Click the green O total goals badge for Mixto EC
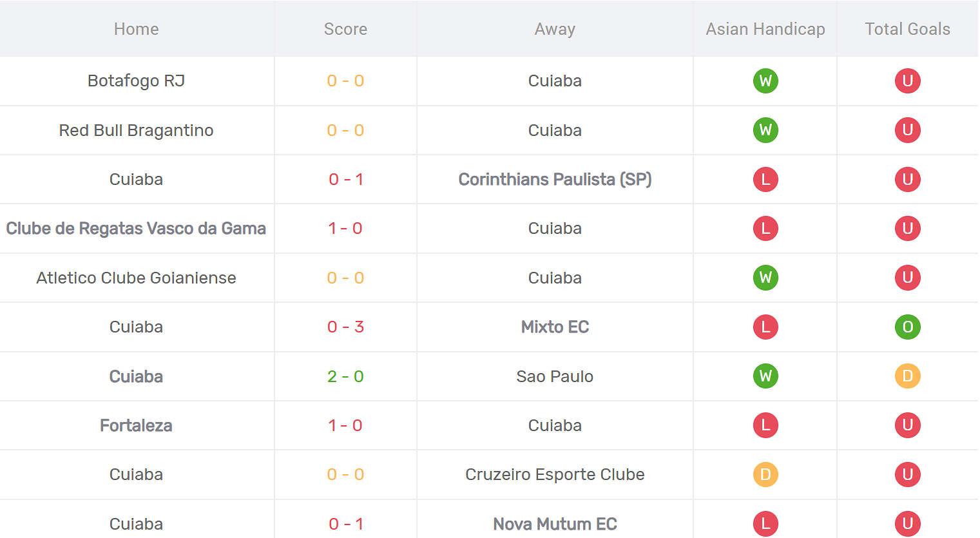Screen dimensions: 980x538 907,327
